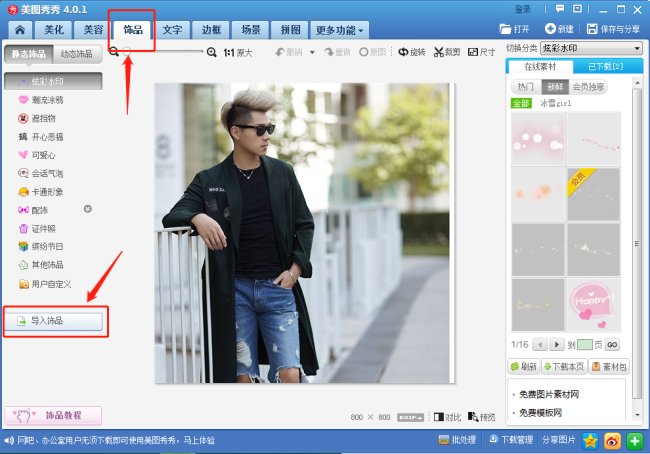Reset zoom with 1:1 原大

(x=238, y=53)
